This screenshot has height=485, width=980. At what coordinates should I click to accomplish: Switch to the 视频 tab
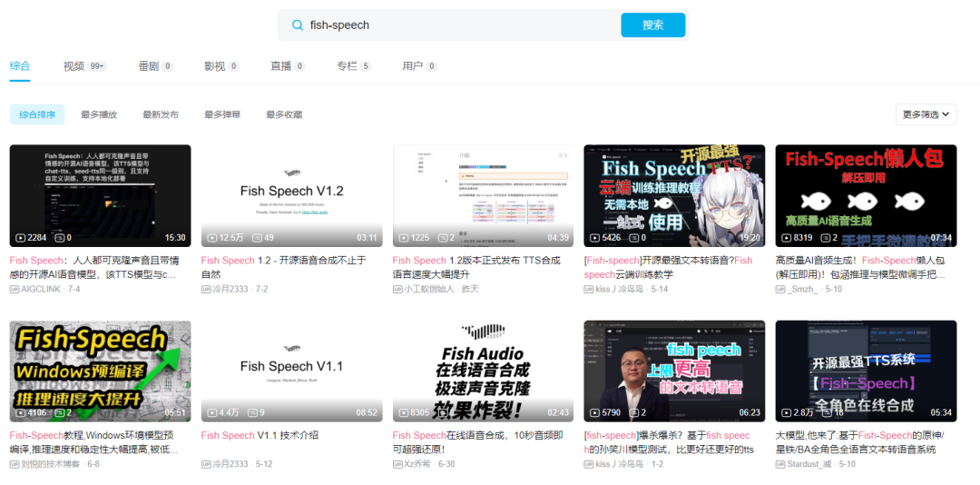[85, 66]
